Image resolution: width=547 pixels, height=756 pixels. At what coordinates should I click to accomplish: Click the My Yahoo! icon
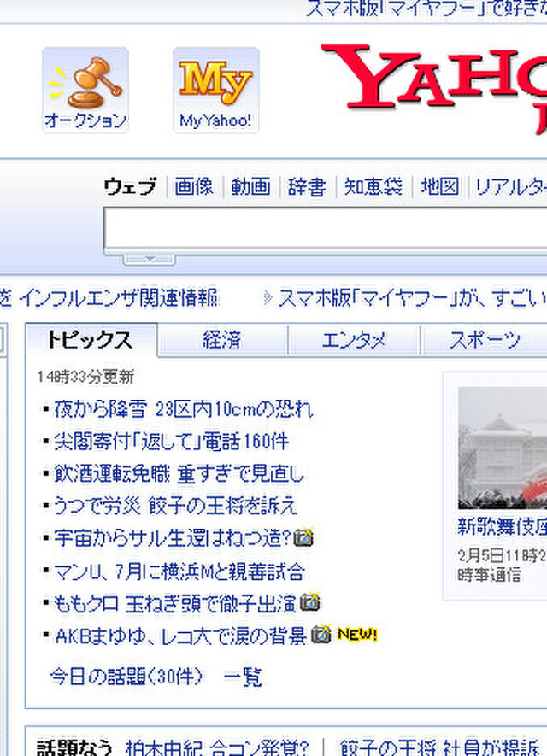coord(215,88)
